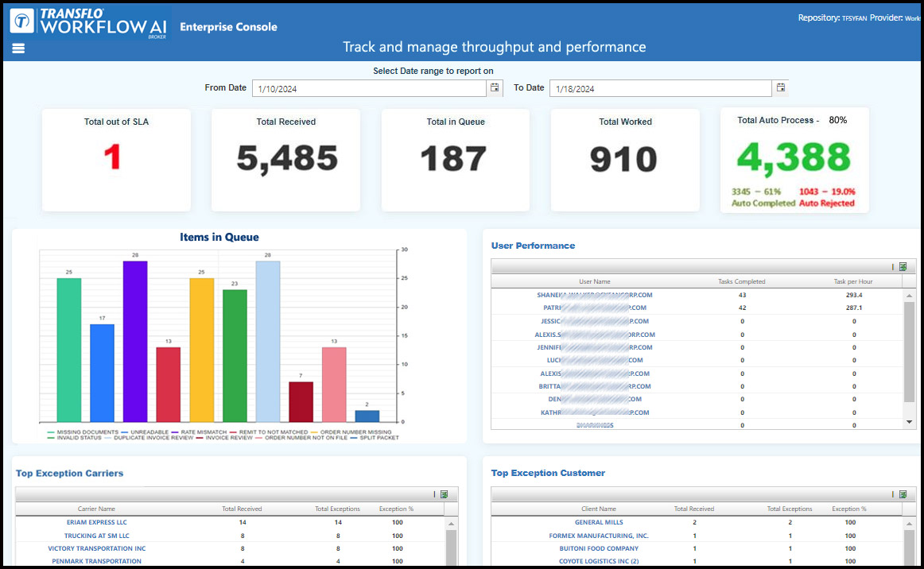Sort by Tasks Completed column header
The width and height of the screenshot is (924, 569).
pos(741,281)
